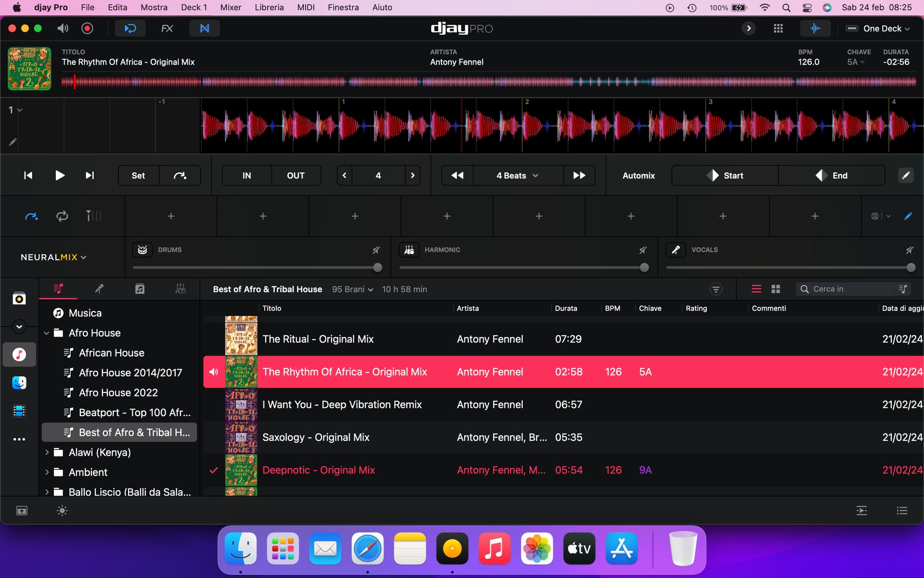924x578 pixels.
Task: Set loop OUT point
Action: 296,175
